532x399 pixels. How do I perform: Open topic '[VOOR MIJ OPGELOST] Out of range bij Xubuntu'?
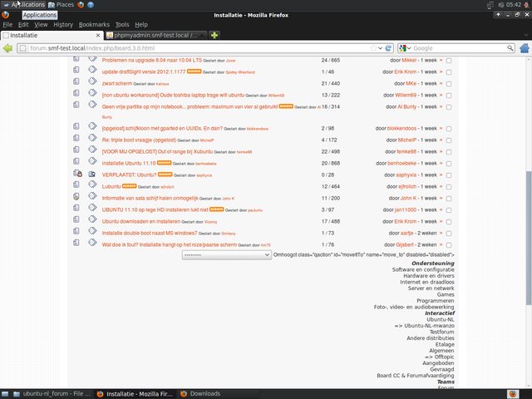[157, 151]
